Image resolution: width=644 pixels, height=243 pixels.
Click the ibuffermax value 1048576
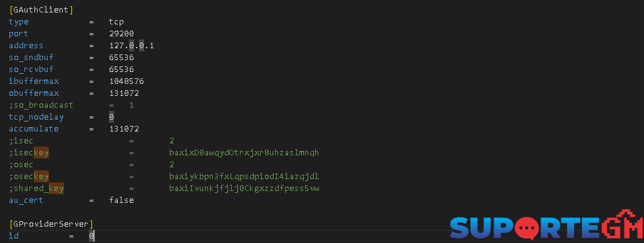click(x=127, y=81)
